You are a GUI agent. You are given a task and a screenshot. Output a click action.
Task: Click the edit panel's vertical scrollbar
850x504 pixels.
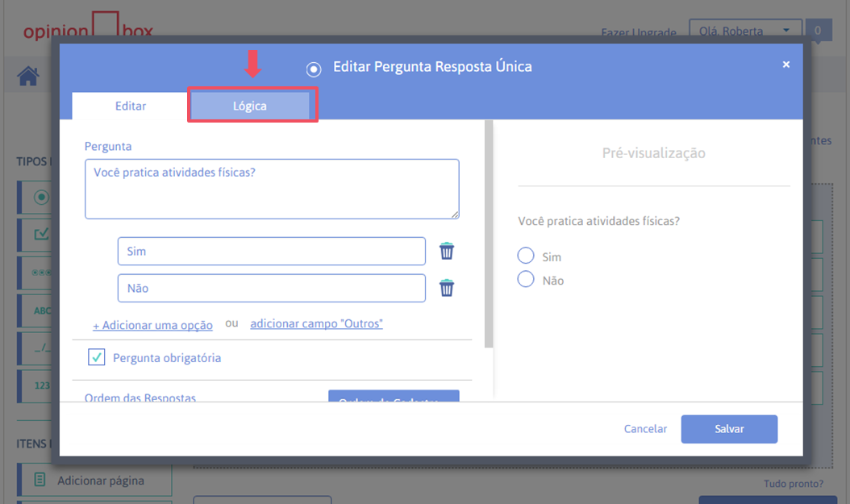(x=488, y=234)
